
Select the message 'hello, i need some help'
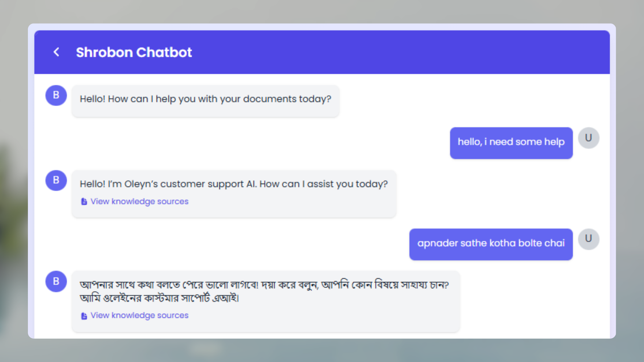pyautogui.click(x=511, y=142)
